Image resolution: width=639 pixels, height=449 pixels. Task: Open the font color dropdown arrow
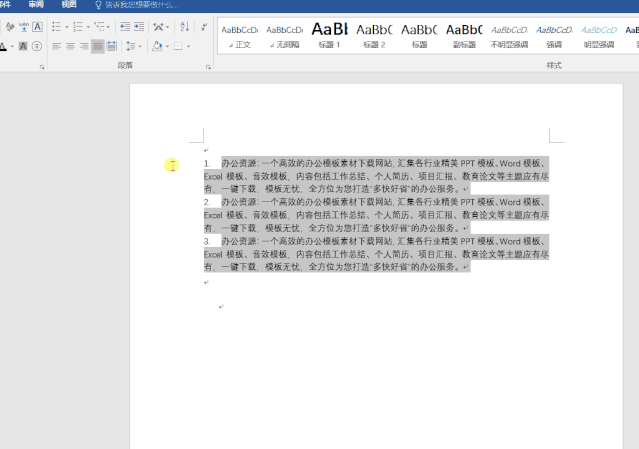coord(12,46)
